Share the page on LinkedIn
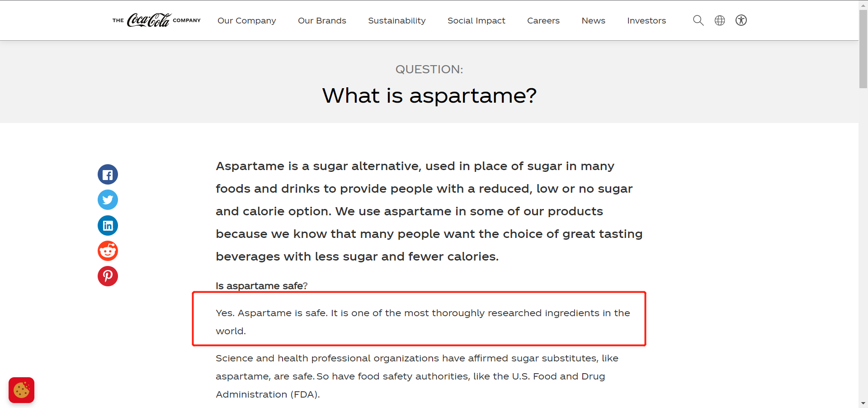Screen dimensions: 868x408 108,225
